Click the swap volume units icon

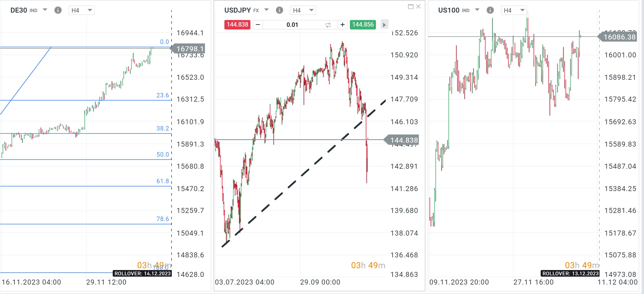328,25
